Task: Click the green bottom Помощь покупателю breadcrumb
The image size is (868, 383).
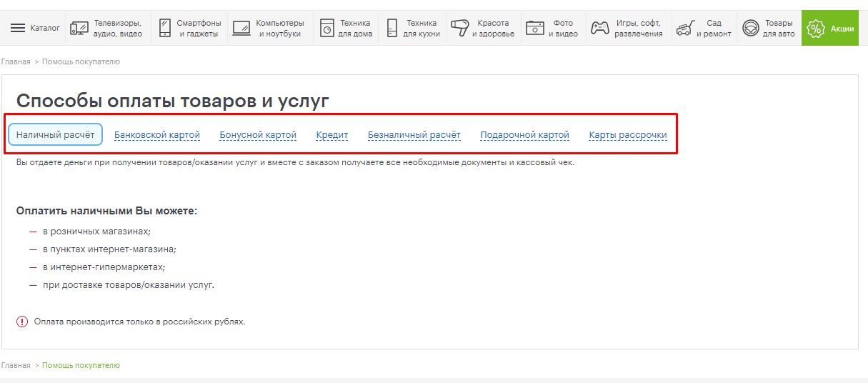Action: tap(81, 365)
